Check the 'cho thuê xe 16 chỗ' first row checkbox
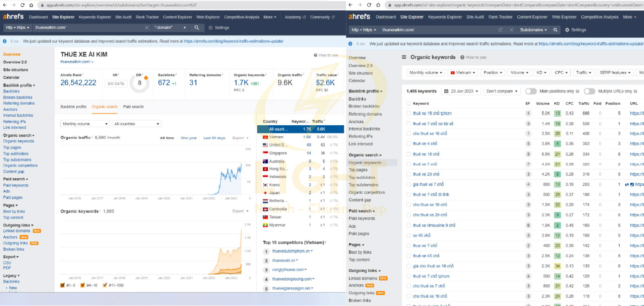The width and height of the screenshot is (644, 306). pyautogui.click(x=409, y=134)
